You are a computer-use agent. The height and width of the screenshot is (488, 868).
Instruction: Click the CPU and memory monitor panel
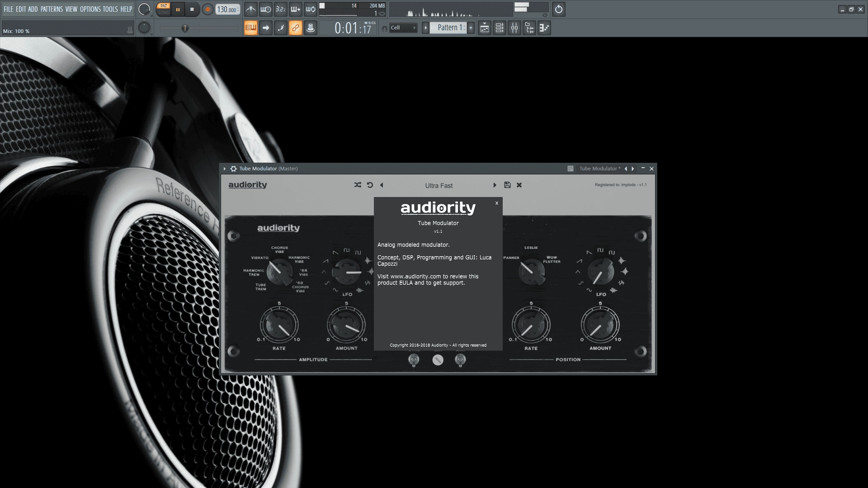click(x=353, y=9)
